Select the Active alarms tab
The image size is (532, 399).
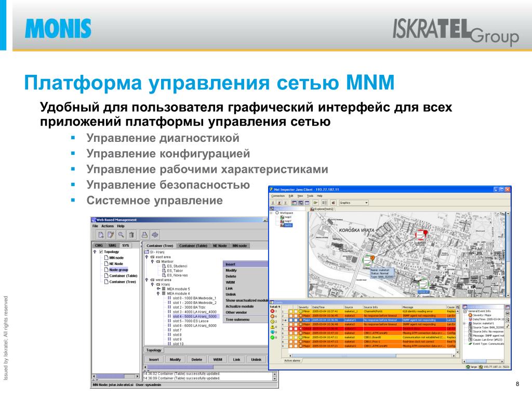pos(292,361)
